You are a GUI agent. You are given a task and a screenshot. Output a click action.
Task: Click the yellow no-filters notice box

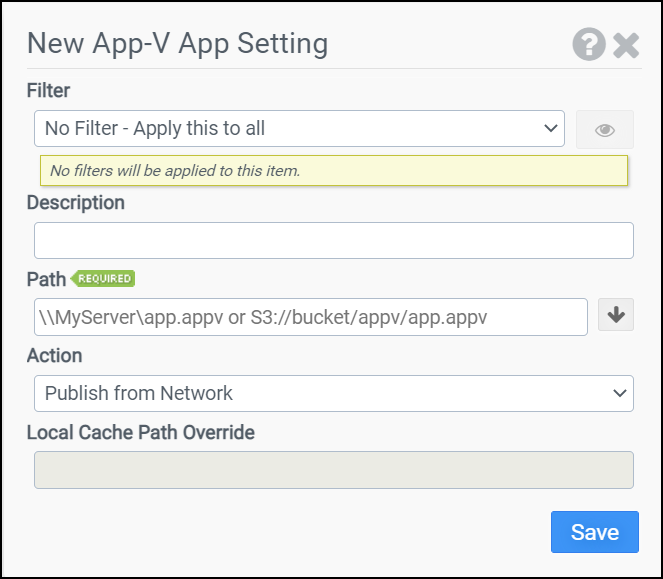[x=333, y=171]
